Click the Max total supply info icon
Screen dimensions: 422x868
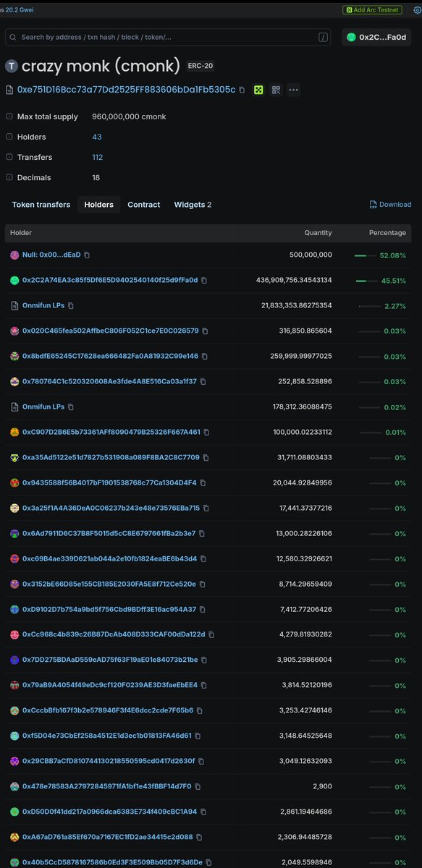(9, 116)
